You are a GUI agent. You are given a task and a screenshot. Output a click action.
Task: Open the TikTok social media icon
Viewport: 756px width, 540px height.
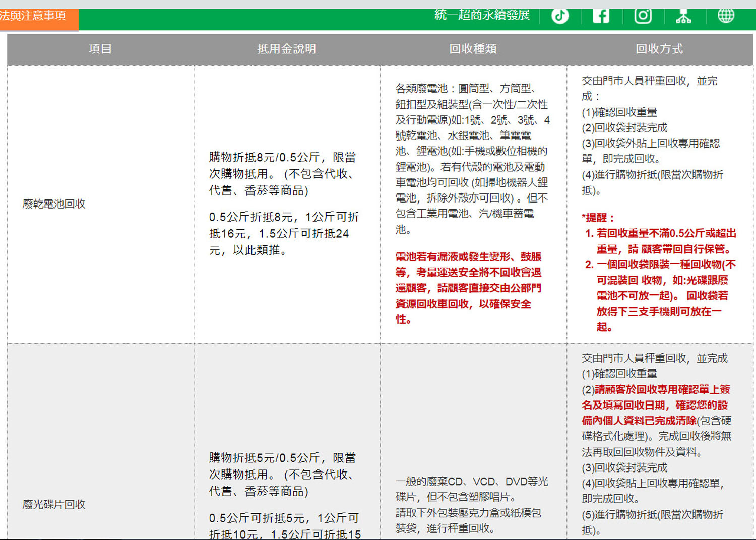point(559,16)
